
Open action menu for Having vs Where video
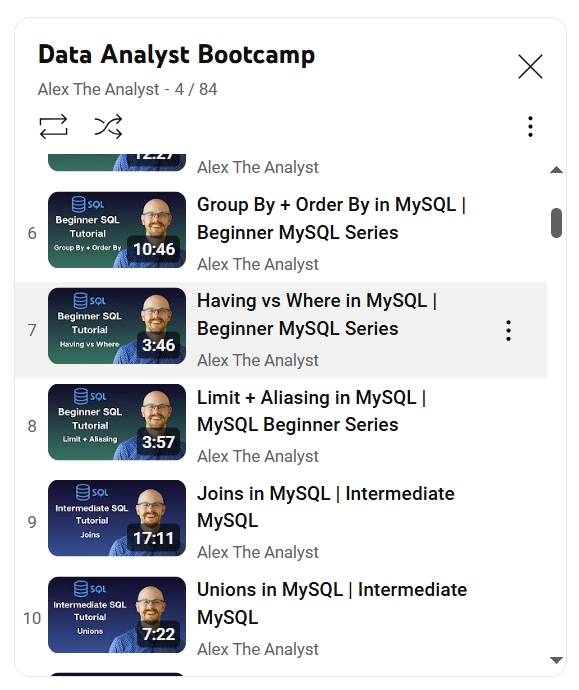pyautogui.click(x=508, y=330)
